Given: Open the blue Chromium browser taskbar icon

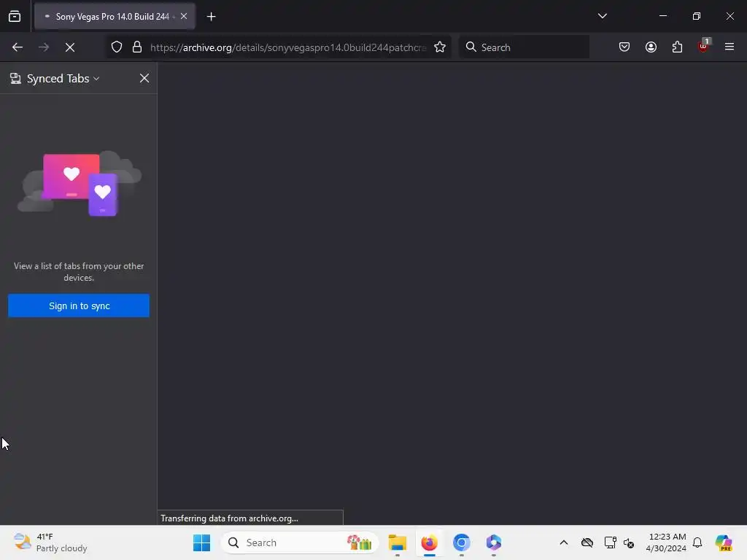Looking at the screenshot, I should [461, 542].
